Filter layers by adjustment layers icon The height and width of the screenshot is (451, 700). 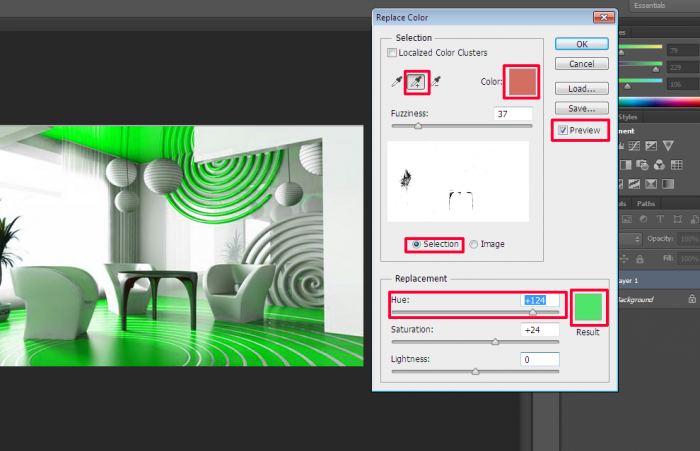643,219
